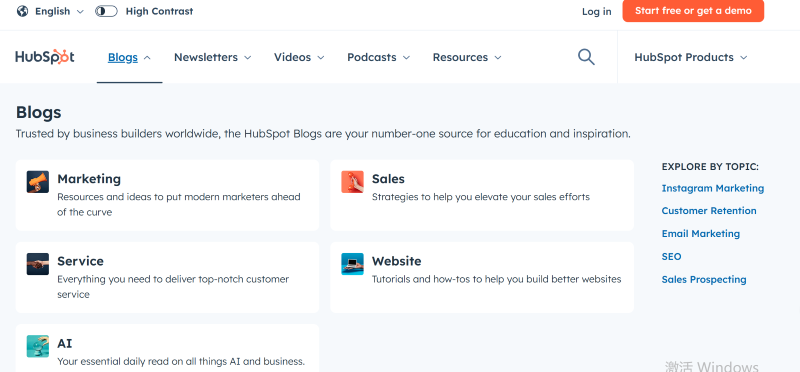Click the chevron next to Newsletters
This screenshot has width=800, height=372.
point(247,58)
